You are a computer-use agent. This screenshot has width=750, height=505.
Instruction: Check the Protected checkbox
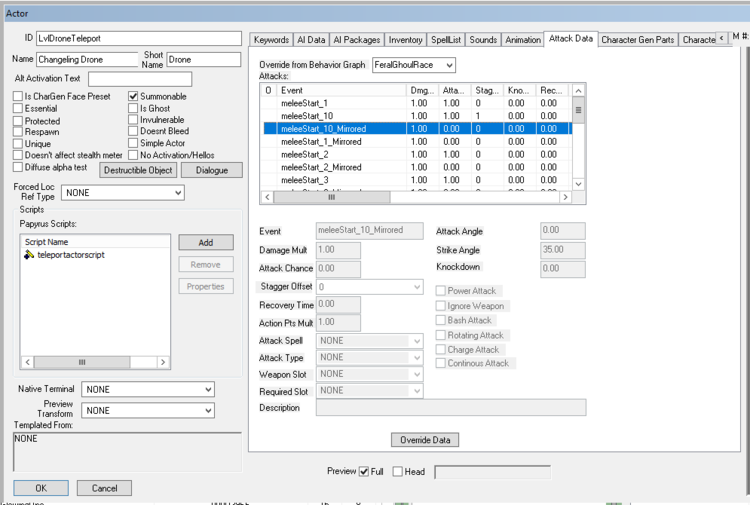(18, 121)
